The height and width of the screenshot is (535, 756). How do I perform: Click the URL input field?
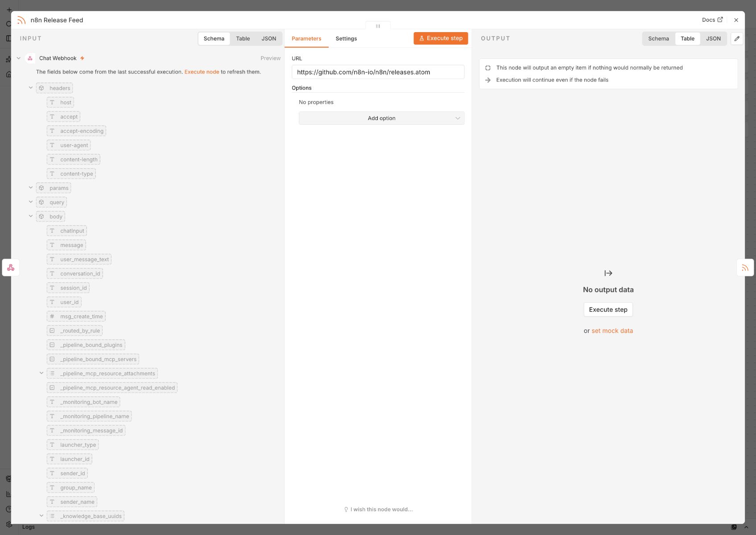[378, 72]
